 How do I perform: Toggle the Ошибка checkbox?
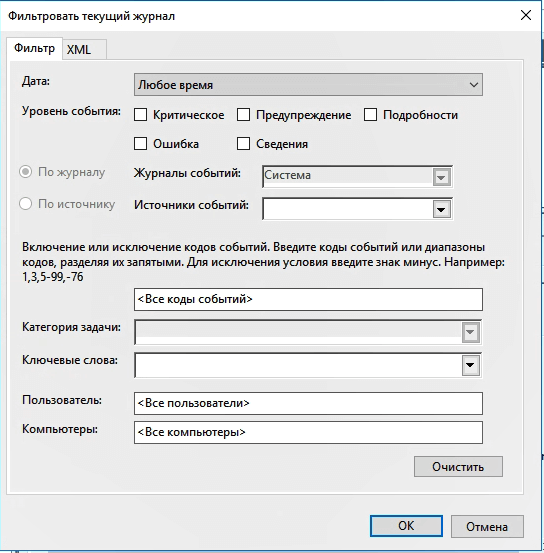tap(140, 144)
